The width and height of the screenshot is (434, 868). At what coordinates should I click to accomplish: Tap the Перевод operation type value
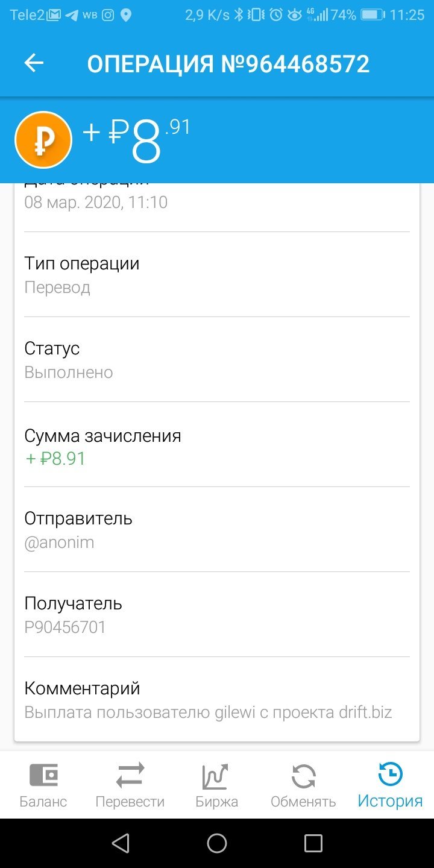57,288
